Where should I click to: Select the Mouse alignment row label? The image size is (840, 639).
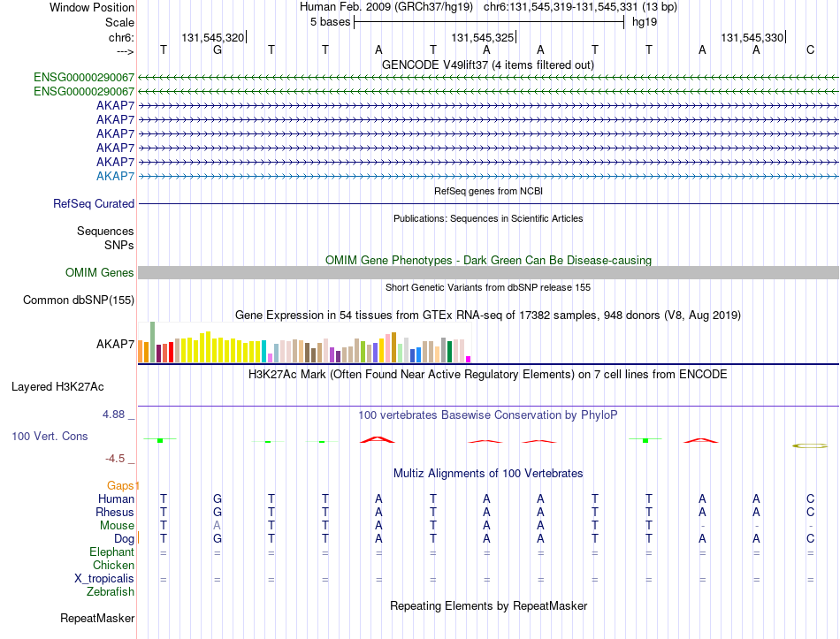[x=117, y=526]
